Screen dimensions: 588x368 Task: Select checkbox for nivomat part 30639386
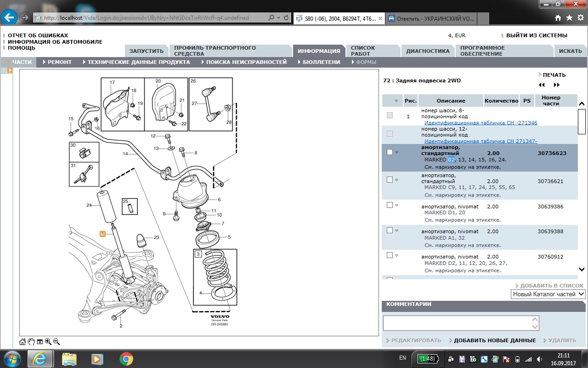(x=390, y=205)
